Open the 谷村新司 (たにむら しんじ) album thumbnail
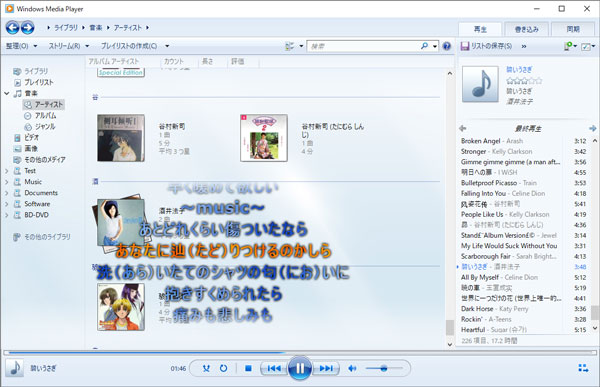This screenshot has width=600, height=387. (x=264, y=138)
